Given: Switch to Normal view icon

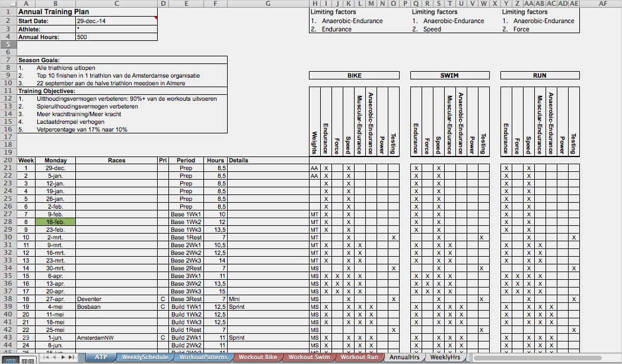Looking at the screenshot, I should tap(10, 360).
